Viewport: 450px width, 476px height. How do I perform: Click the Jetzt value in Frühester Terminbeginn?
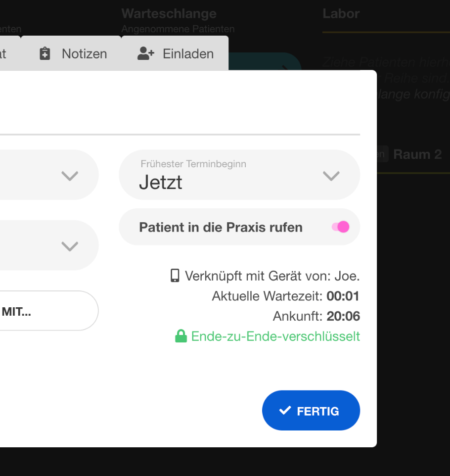pos(161,183)
